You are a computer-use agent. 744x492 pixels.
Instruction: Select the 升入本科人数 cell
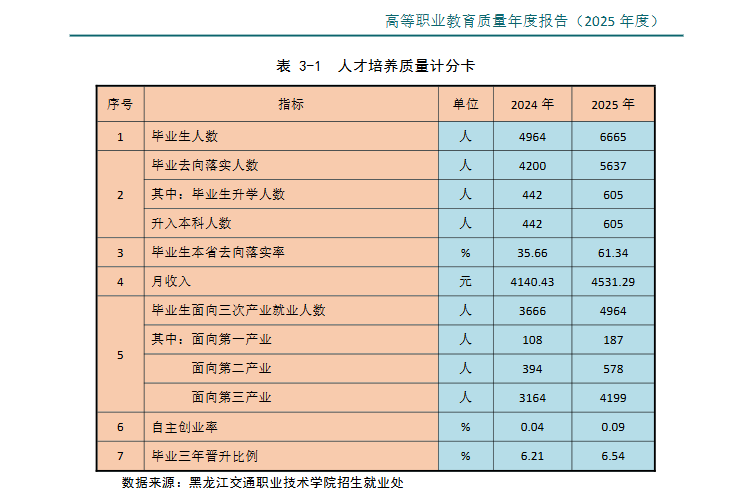(291, 223)
